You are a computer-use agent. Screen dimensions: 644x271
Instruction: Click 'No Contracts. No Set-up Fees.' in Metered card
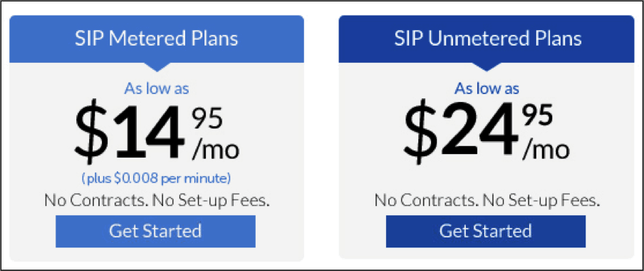157,200
